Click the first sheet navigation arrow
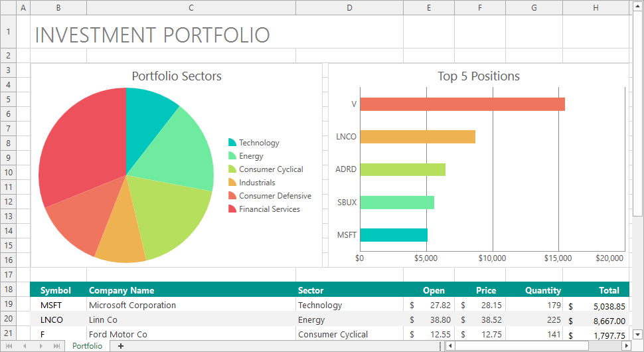The width and height of the screenshot is (644, 352). pos(9,346)
